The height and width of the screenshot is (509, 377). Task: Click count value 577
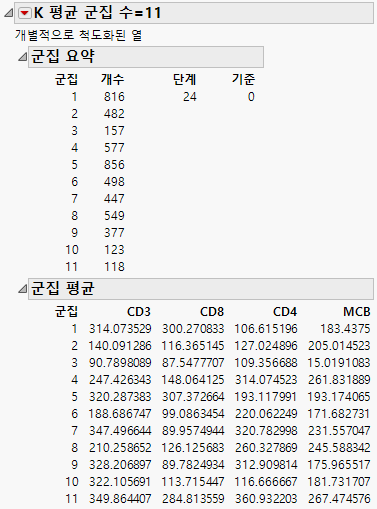pos(114,148)
